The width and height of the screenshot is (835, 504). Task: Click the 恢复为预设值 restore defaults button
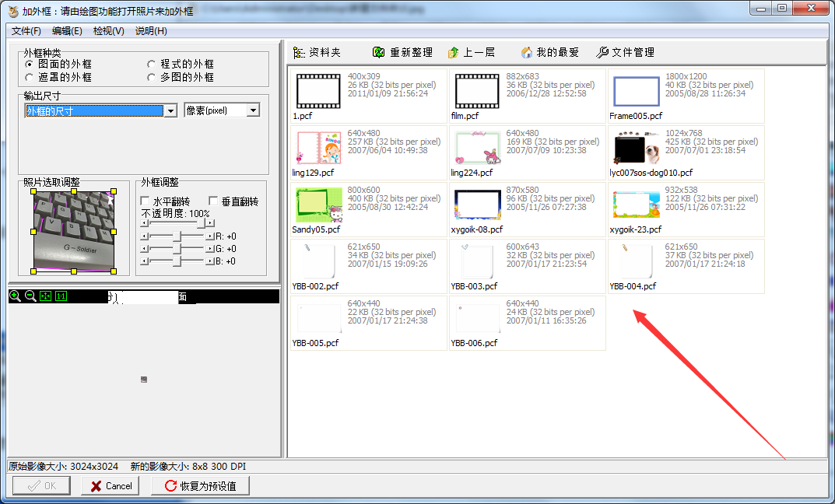[x=199, y=485]
